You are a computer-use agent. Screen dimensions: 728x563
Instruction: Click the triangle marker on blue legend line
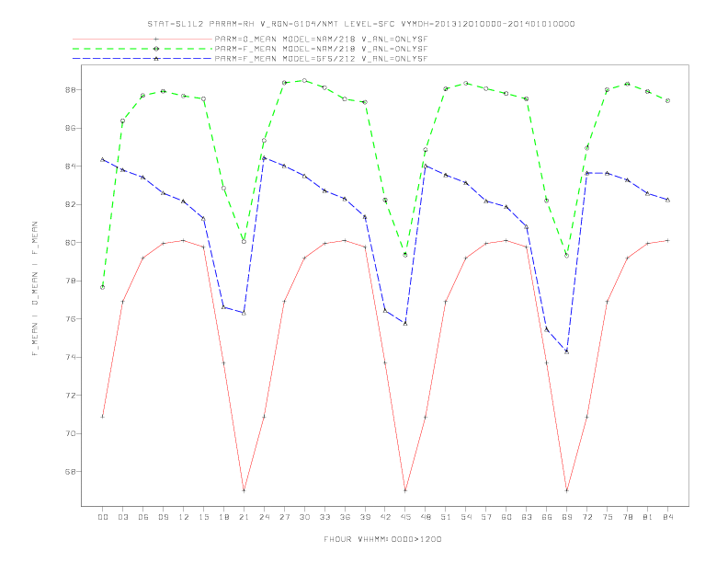pos(156,59)
